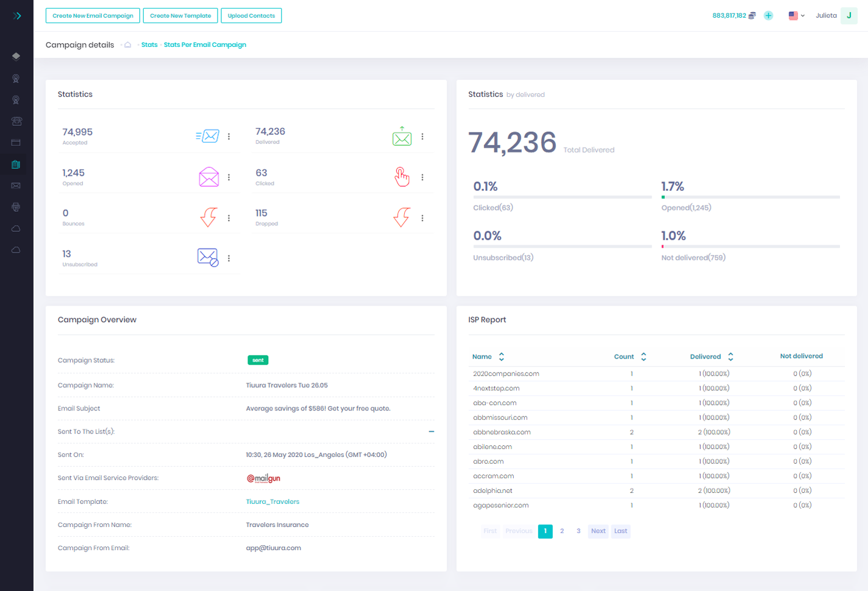Open the layers icon in the sidebar
868x591 pixels.
16,57
